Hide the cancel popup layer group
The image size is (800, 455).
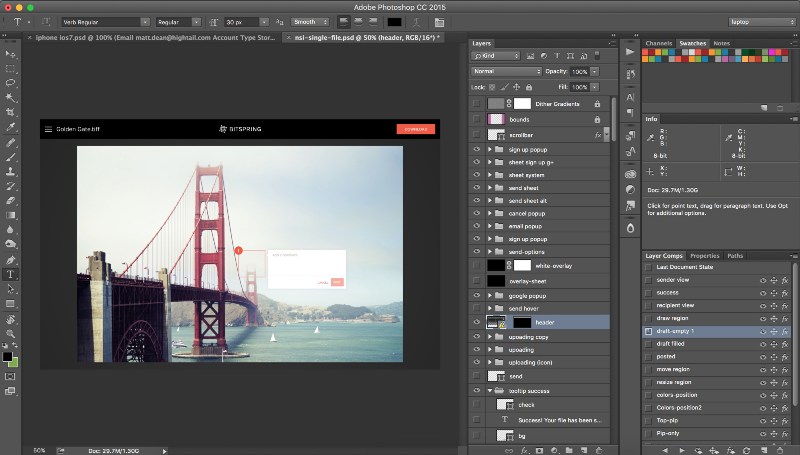coord(477,213)
